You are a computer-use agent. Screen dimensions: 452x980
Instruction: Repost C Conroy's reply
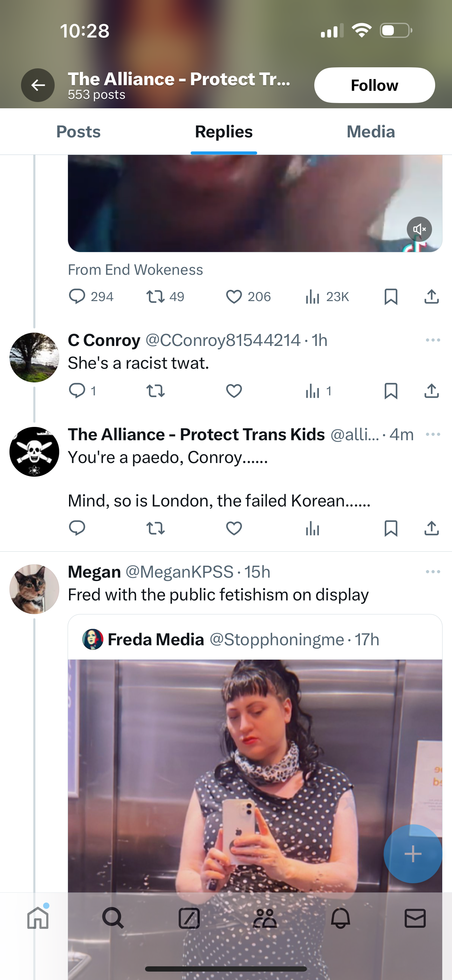click(x=155, y=391)
